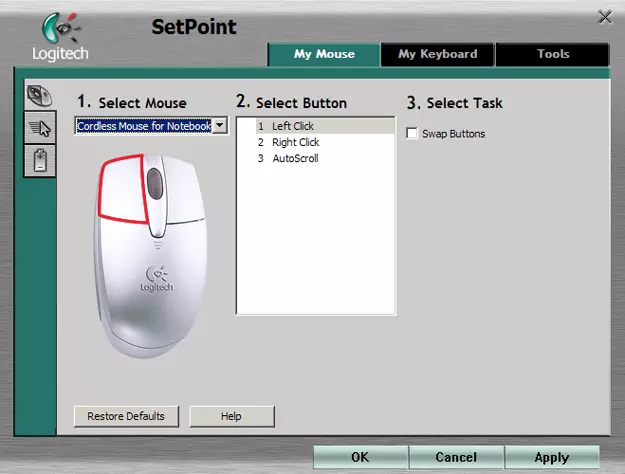The image size is (625, 474).
Task: Click Restore Defaults button
Action: point(126,416)
